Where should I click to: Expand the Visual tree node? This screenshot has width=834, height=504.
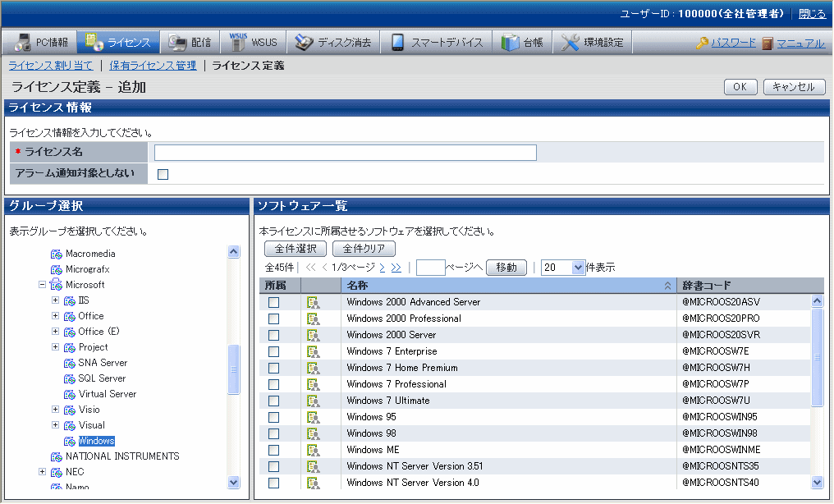pos(55,424)
